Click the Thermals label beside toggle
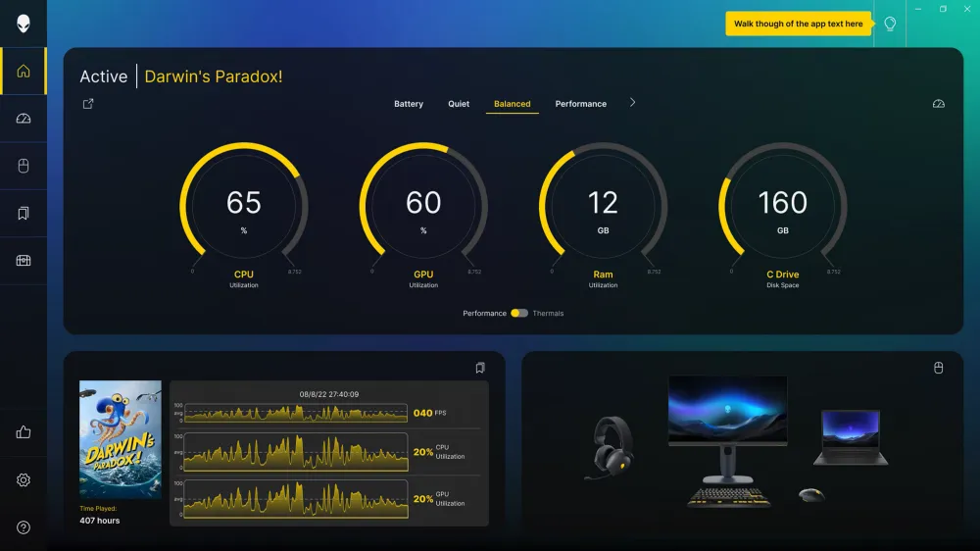 [548, 314]
